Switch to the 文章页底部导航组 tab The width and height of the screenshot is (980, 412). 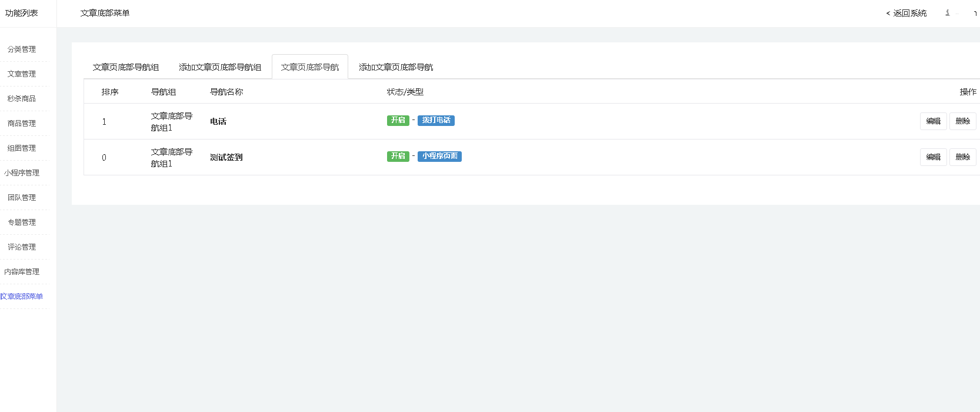point(126,67)
